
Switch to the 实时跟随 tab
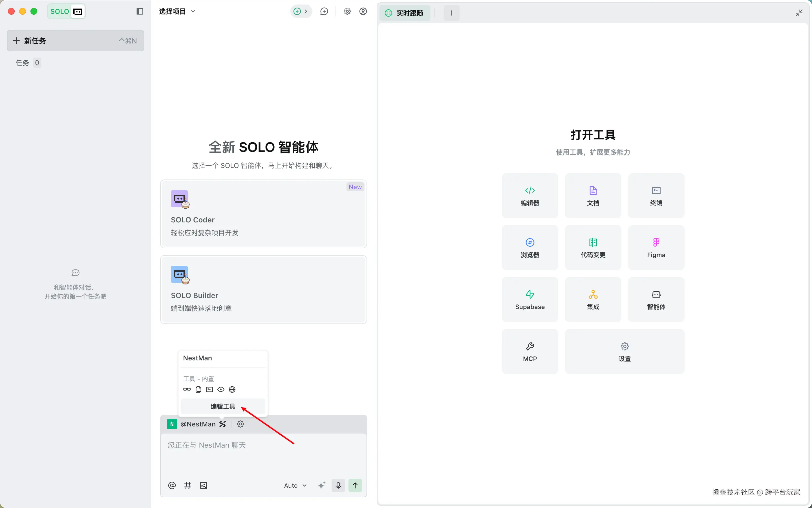point(404,13)
